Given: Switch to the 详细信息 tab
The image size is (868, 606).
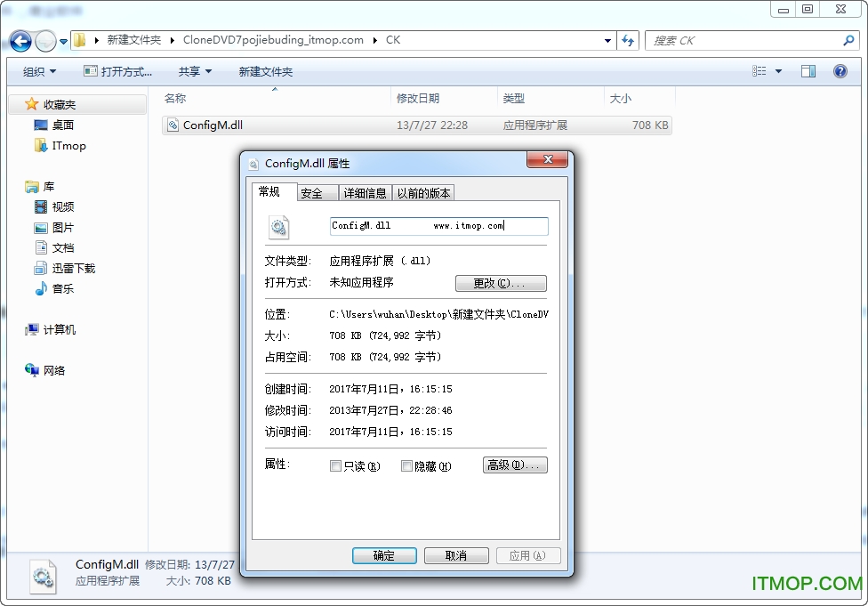Looking at the screenshot, I should [365, 192].
